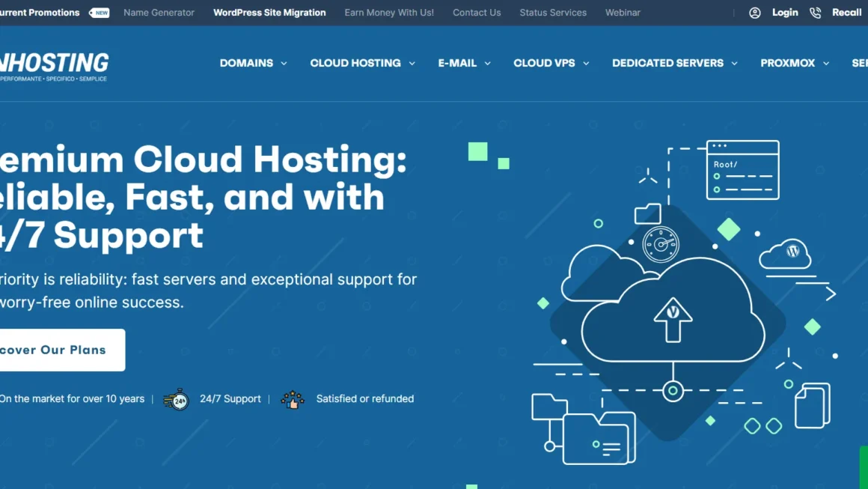Expand the E-Mail menu chevron
Screen dimensions: 868x489
pyautogui.click(x=487, y=64)
